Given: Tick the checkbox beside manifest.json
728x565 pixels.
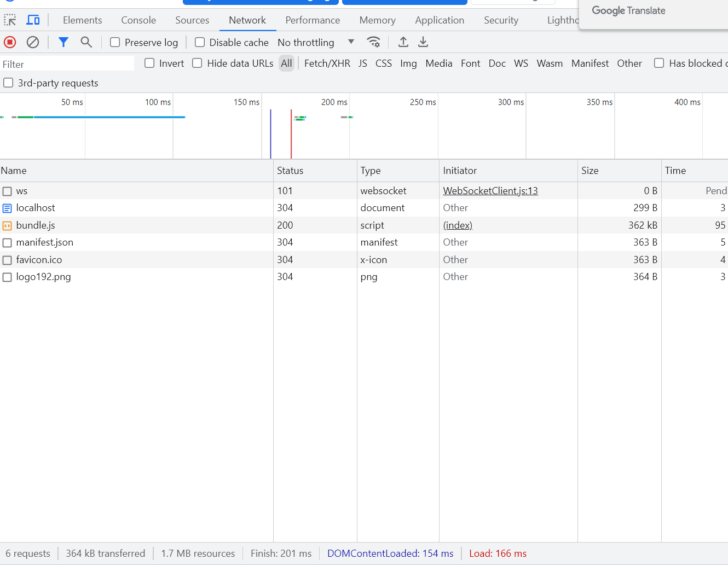Looking at the screenshot, I should (7, 243).
